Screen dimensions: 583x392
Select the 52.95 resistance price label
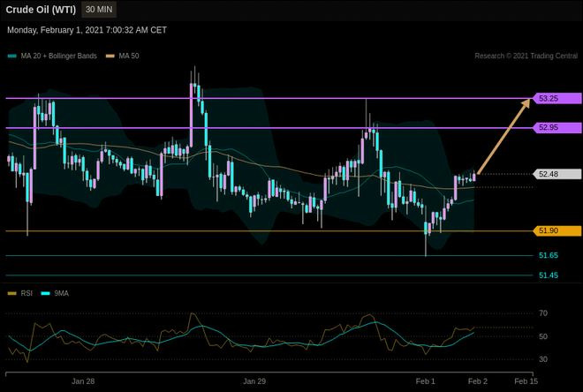click(557, 127)
